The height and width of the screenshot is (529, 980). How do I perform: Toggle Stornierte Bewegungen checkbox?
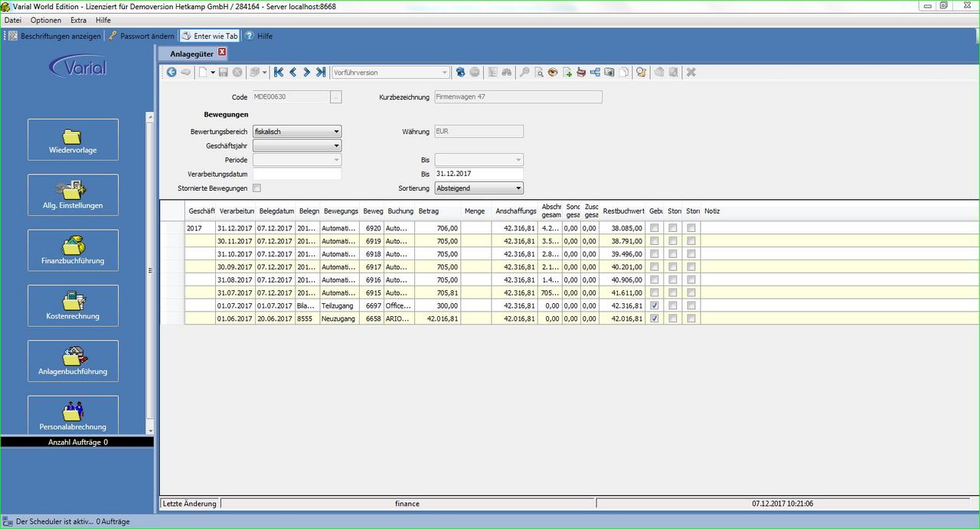[257, 188]
